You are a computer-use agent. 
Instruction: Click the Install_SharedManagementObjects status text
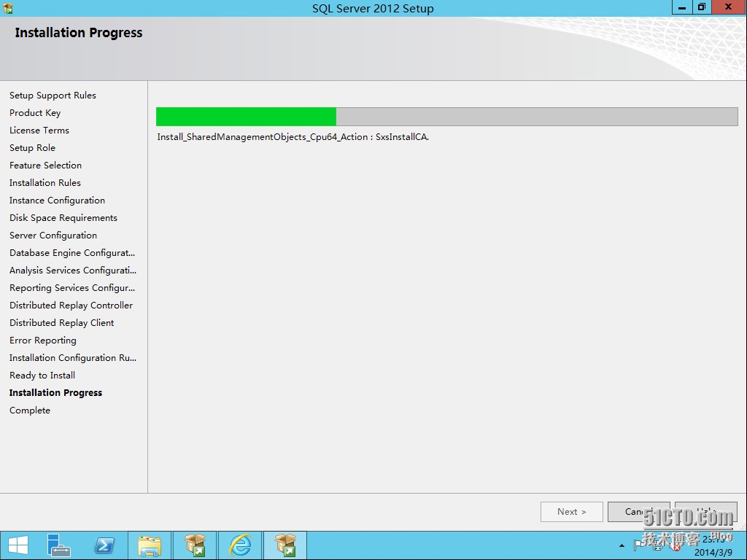point(293,137)
